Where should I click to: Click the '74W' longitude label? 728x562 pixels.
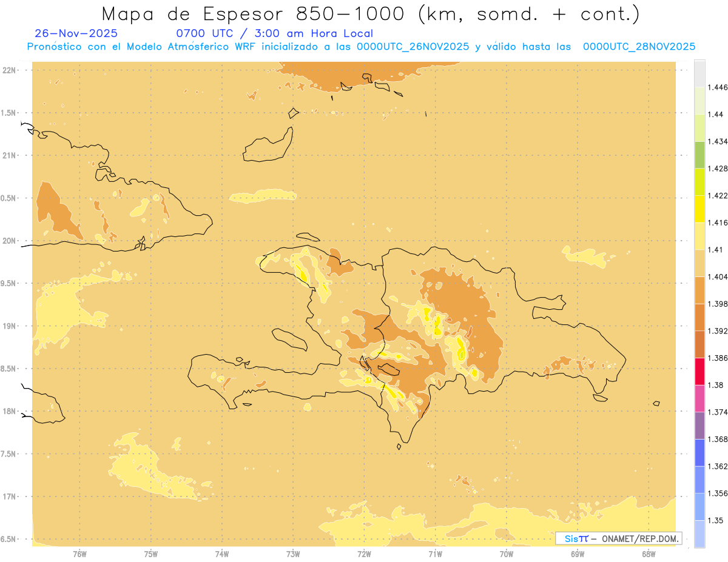tap(222, 554)
